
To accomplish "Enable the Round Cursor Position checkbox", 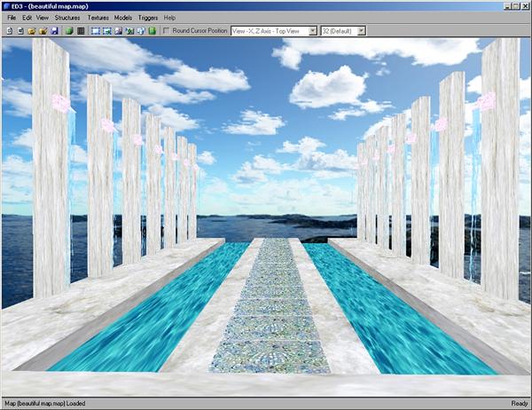I will coord(168,30).
